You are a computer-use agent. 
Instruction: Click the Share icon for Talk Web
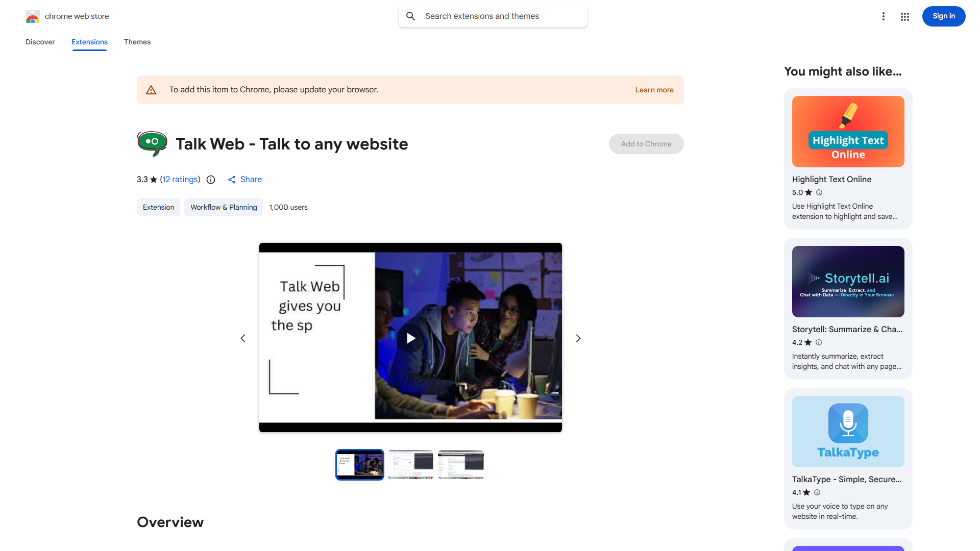(x=233, y=180)
